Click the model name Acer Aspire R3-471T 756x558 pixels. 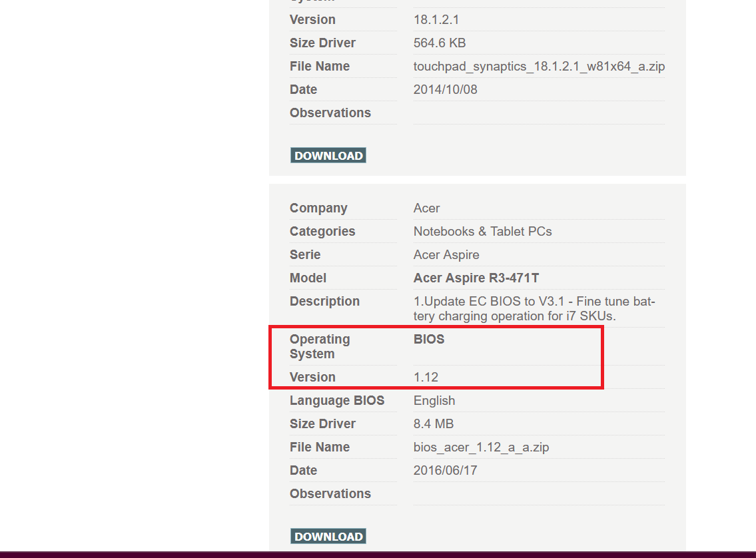point(476,278)
